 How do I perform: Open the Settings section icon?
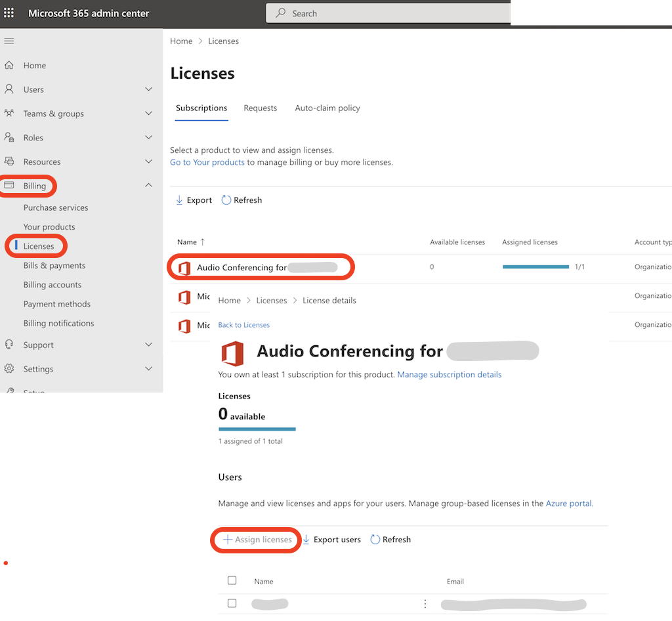(x=10, y=368)
